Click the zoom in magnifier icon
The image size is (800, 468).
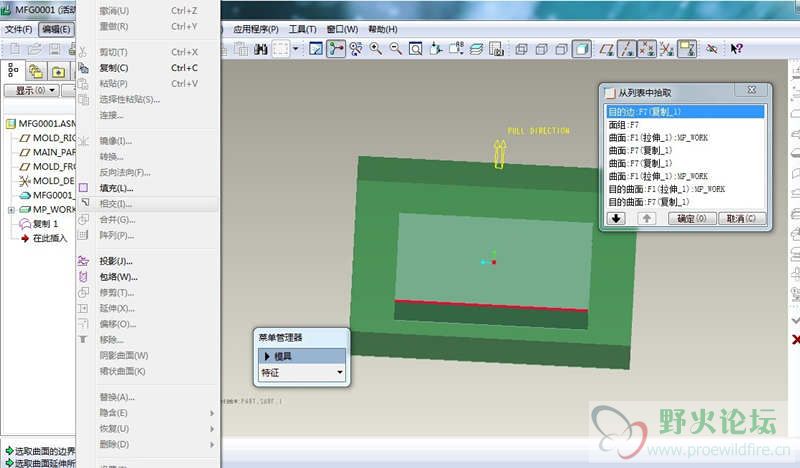pos(376,48)
